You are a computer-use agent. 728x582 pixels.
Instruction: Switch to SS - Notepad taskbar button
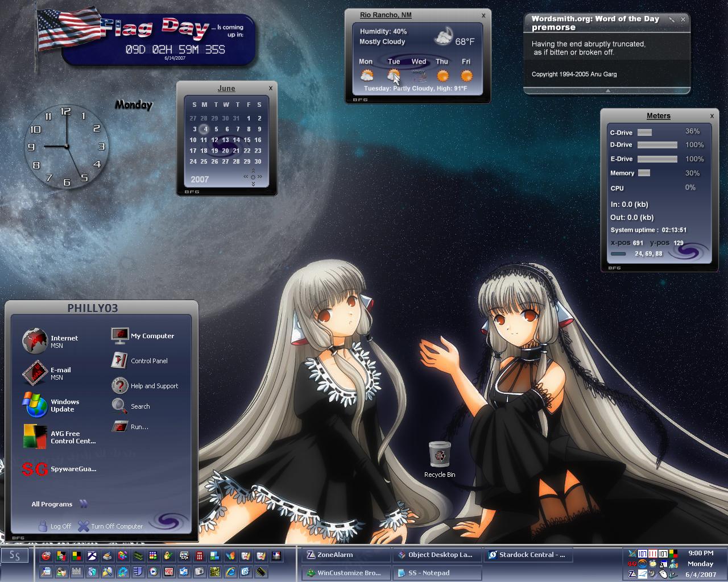coord(436,573)
